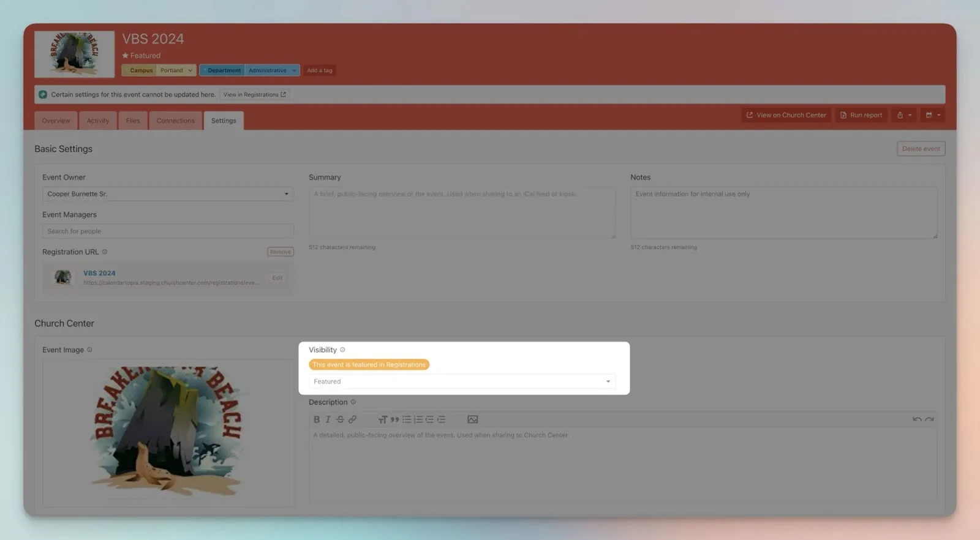Click the Breaker Beach event image thumbnail
This screenshot has width=980, height=540.
tap(74, 54)
